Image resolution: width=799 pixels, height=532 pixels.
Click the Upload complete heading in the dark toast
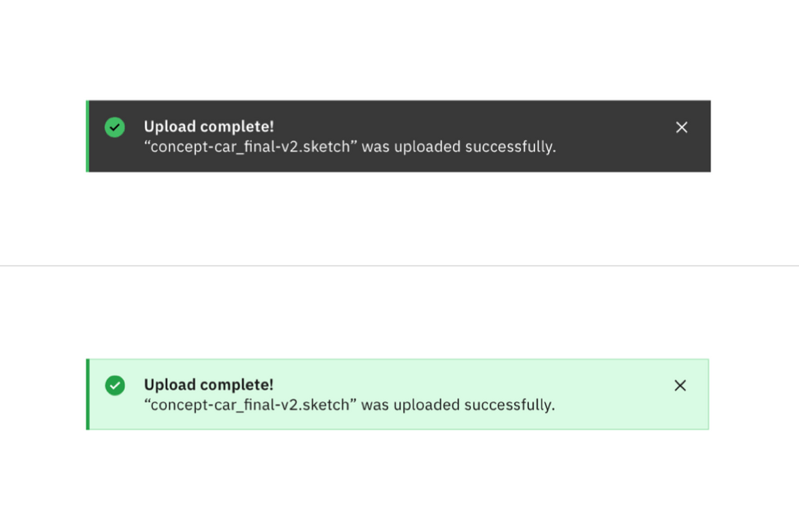pos(208,126)
